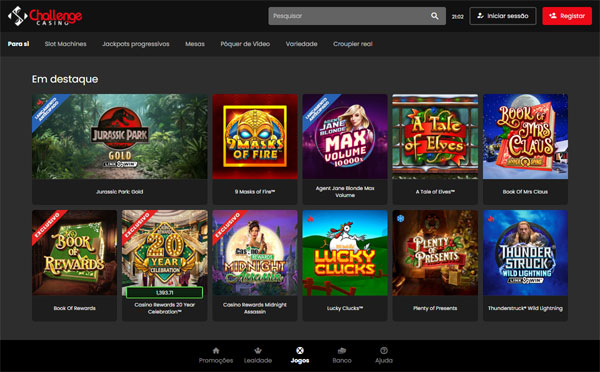Click the Lucky Clucks caption
Screen dimensions: 600x372
click(x=345, y=308)
